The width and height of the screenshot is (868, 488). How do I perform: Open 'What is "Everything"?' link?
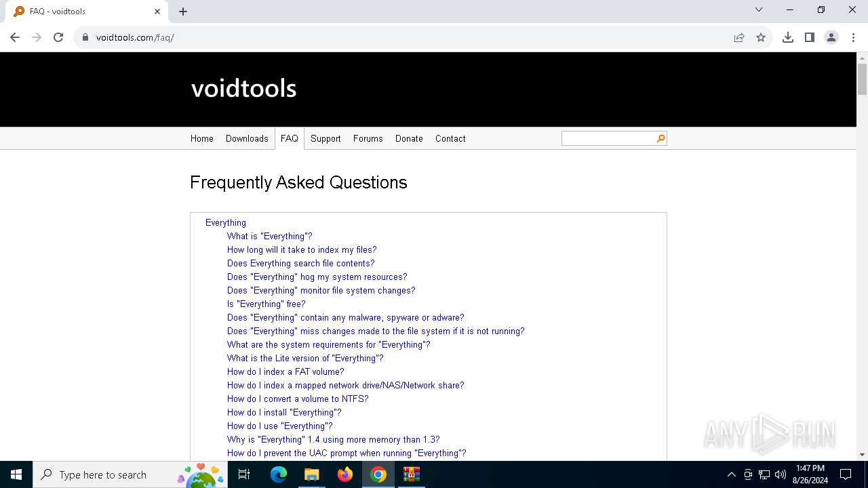click(x=270, y=236)
